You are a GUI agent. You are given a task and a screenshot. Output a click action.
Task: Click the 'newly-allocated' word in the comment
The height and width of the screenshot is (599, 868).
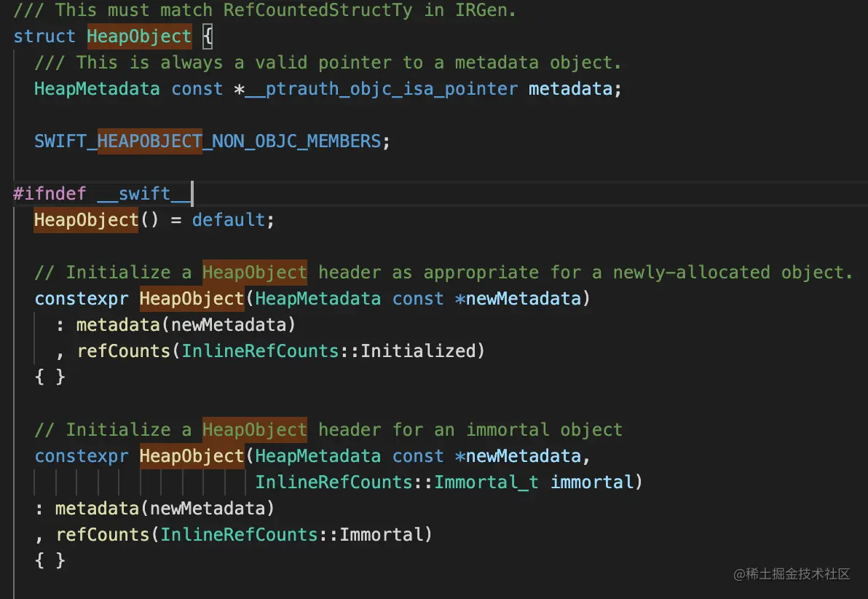[691, 272]
